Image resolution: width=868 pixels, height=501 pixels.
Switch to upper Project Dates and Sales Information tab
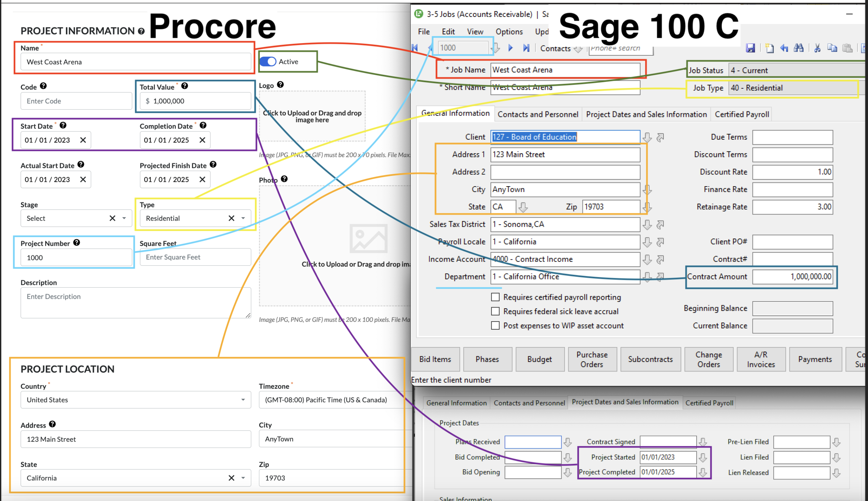[x=646, y=114]
